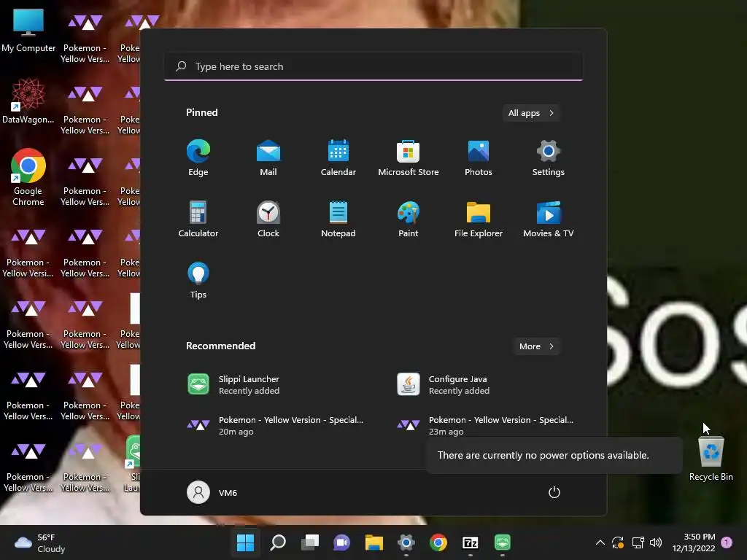Viewport: 747px width, 560px height.
Task: Launch Paint
Action: (409, 219)
